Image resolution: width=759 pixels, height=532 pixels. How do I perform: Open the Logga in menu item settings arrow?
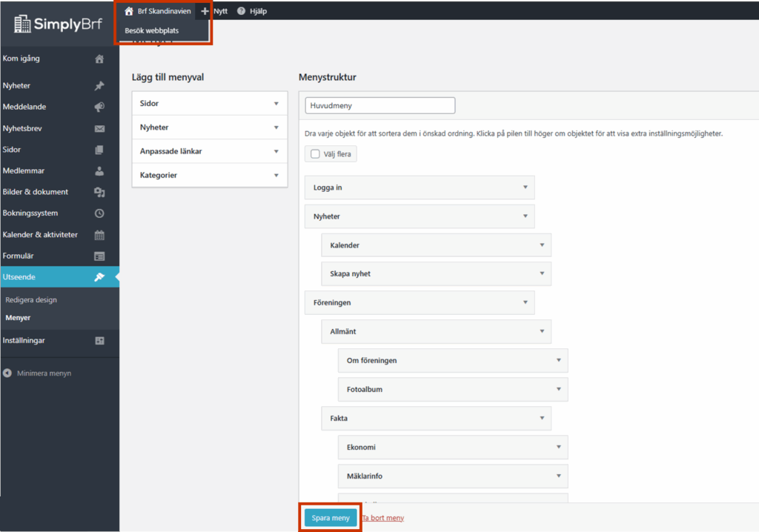pyautogui.click(x=525, y=187)
